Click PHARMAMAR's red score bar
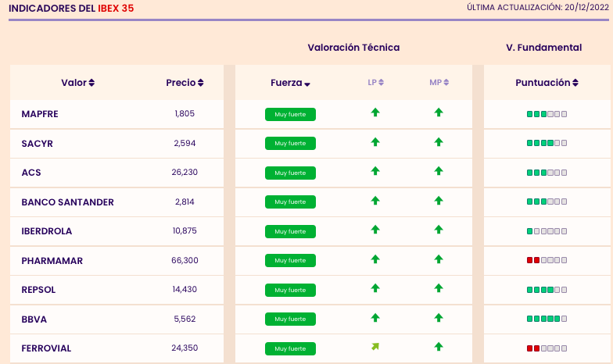Viewport: 613px width, 364px height. click(547, 260)
